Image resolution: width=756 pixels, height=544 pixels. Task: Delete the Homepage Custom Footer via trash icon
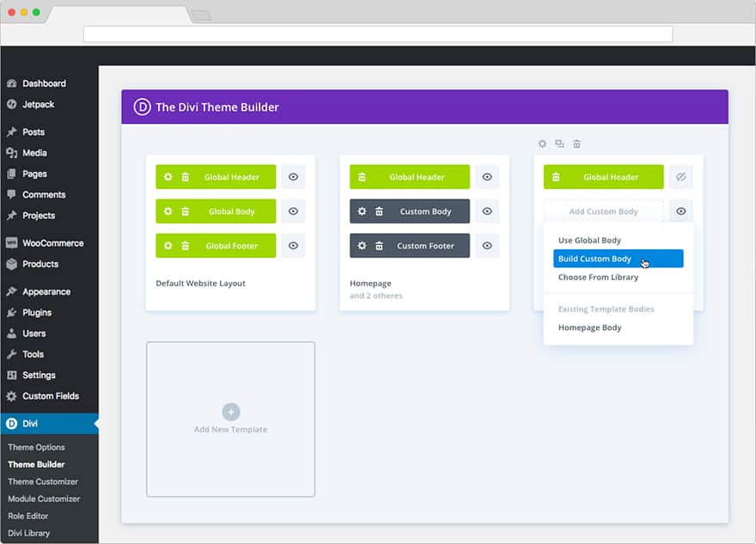click(379, 246)
